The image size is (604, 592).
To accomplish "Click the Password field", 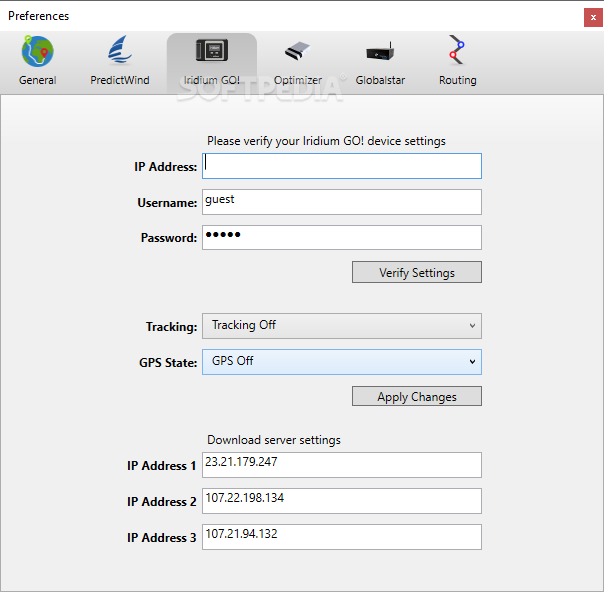I will [x=342, y=237].
